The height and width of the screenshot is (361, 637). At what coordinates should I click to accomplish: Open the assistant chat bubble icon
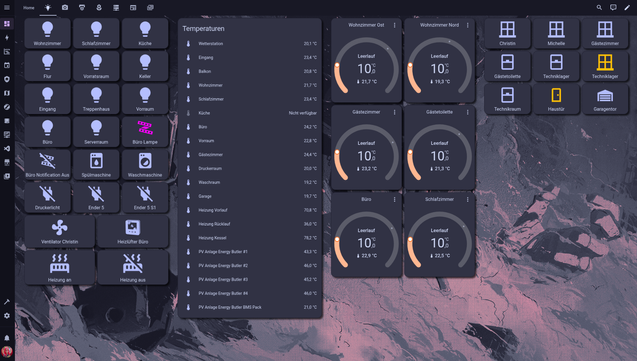pyautogui.click(x=613, y=8)
